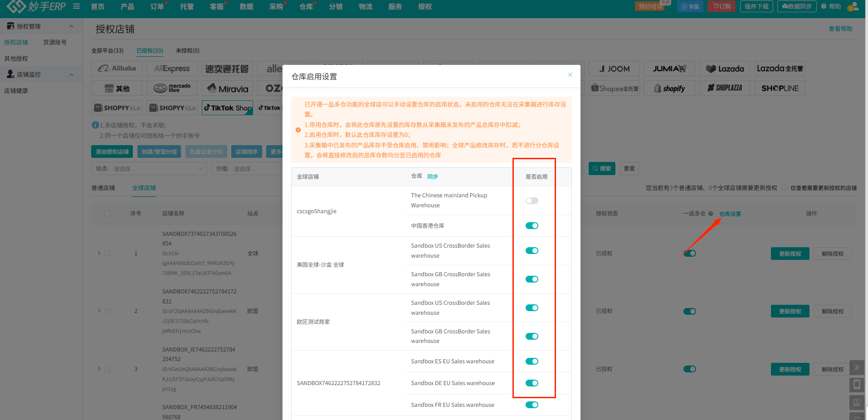This screenshot has height=420, width=868.
Task: Expand store row 1 chevron
Action: [99, 253]
